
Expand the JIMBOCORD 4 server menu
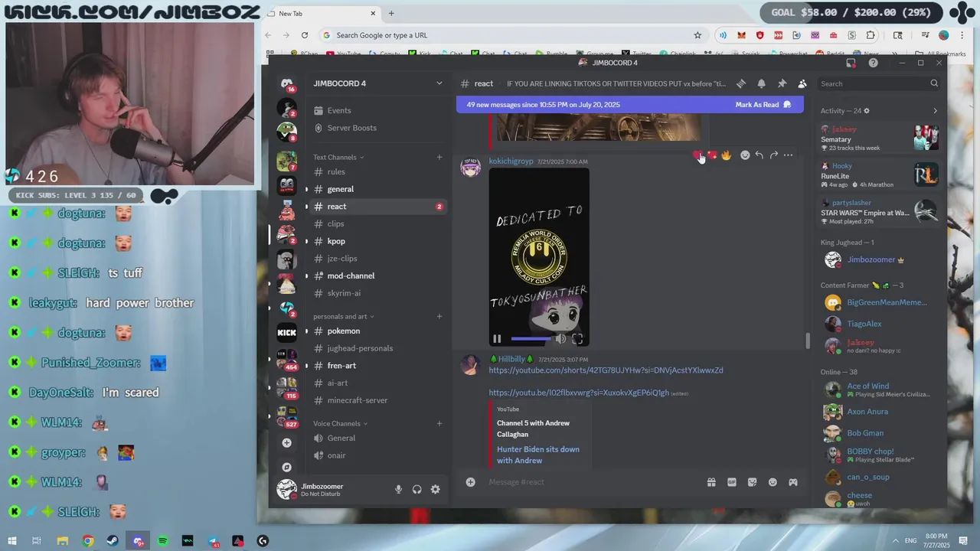pyautogui.click(x=439, y=83)
